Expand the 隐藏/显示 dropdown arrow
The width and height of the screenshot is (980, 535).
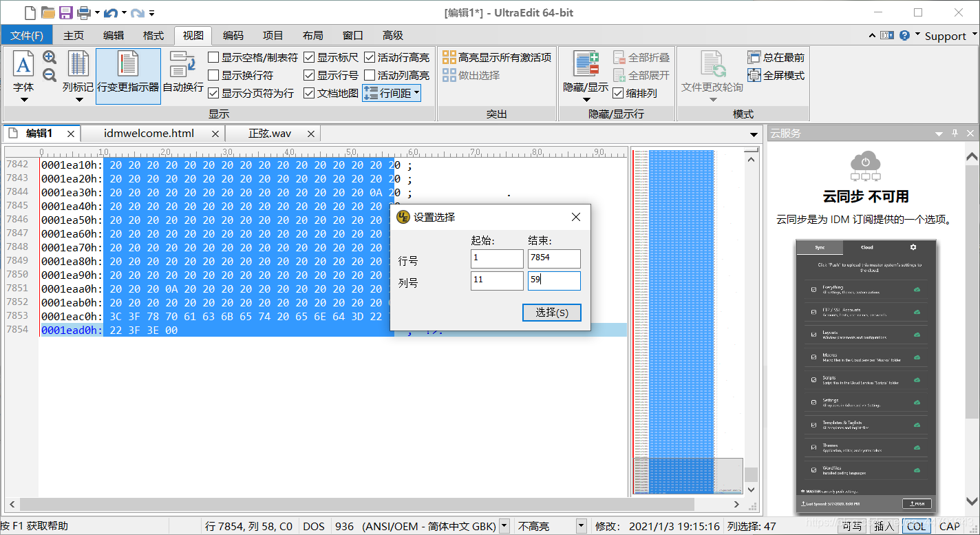click(586, 101)
